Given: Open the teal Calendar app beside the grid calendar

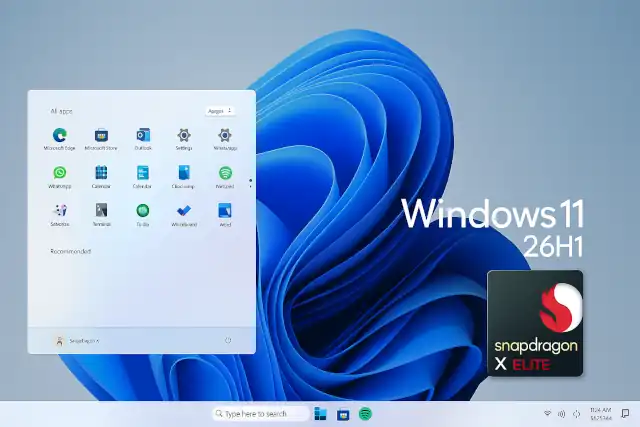Looking at the screenshot, I should (142, 177).
